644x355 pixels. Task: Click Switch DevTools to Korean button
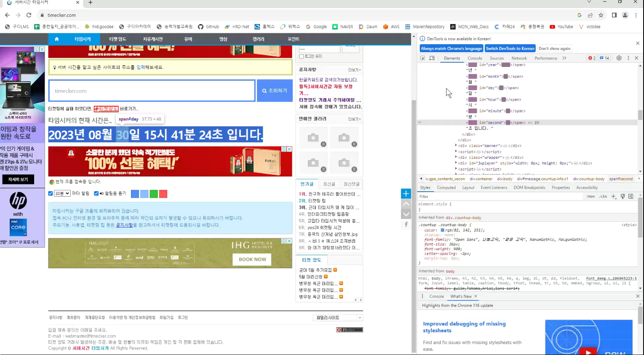click(510, 48)
